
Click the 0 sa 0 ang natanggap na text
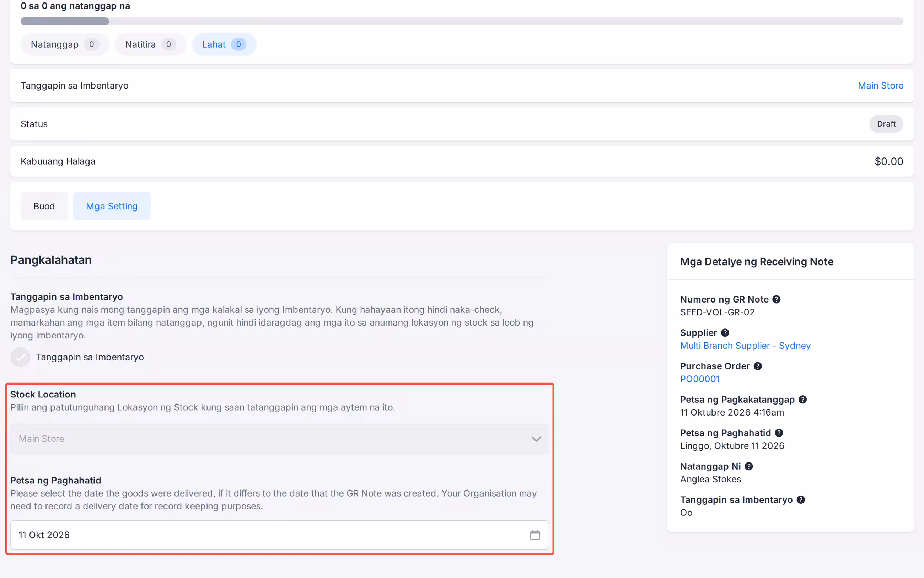[x=75, y=6]
